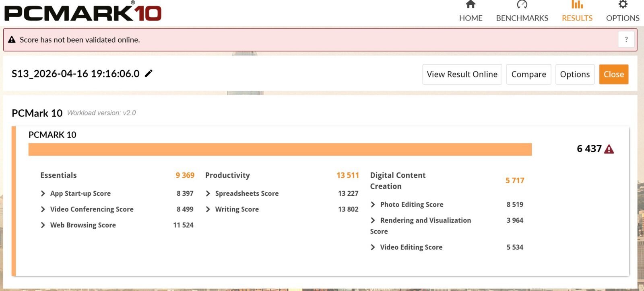
Task: Click the Results bar chart icon
Action: coord(577,5)
